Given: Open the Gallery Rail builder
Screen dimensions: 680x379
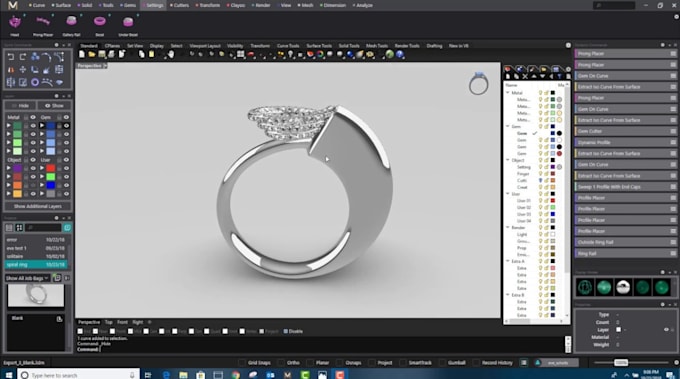Looking at the screenshot, I should coord(71,21).
